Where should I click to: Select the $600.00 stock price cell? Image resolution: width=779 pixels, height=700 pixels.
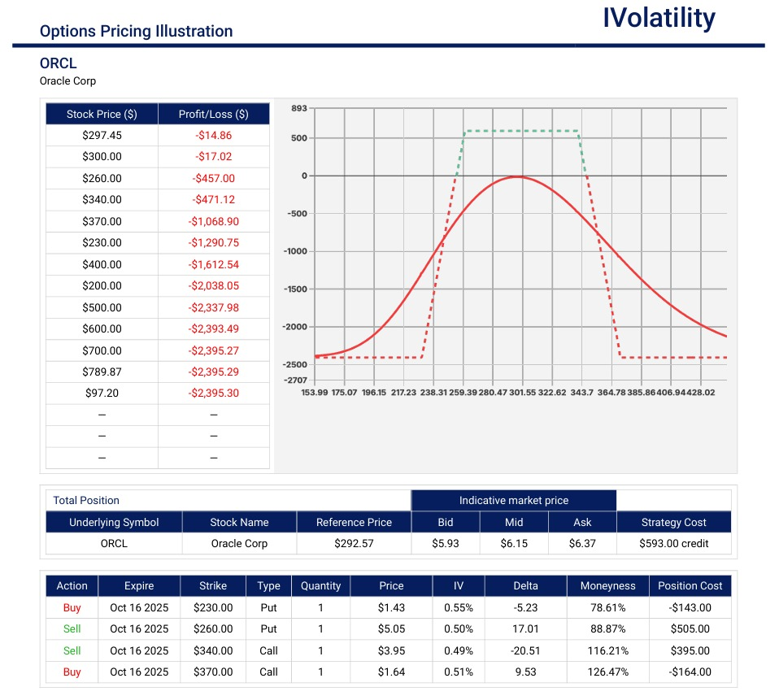click(102, 329)
